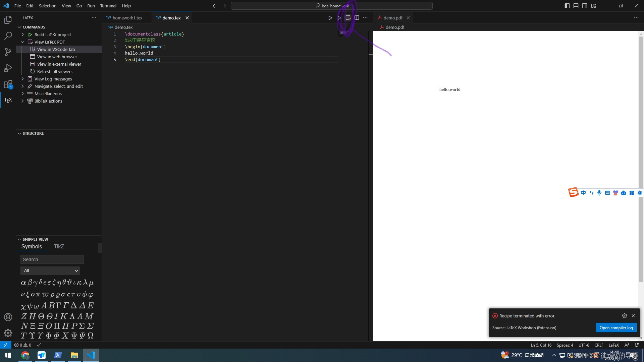The image size is (644, 362).
Task: Click the split editor right icon
Action: point(357,18)
